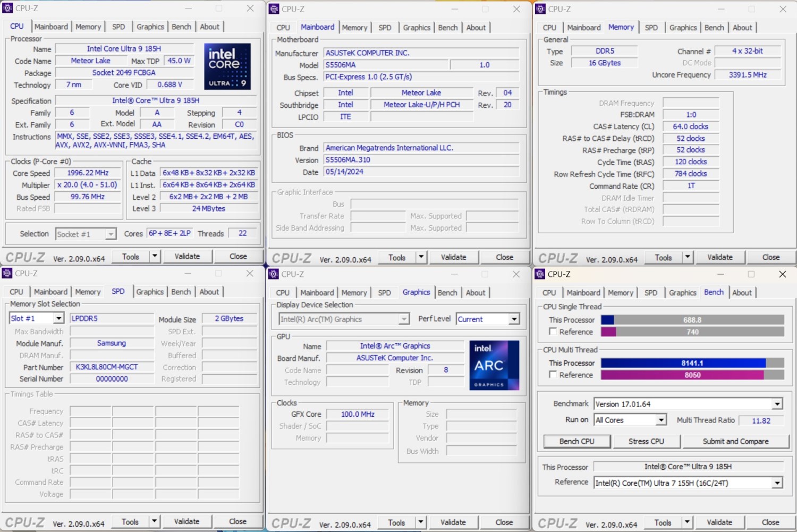Click the BIOS Version S5506MA.310 field
The image size is (797, 532).
tap(421, 160)
